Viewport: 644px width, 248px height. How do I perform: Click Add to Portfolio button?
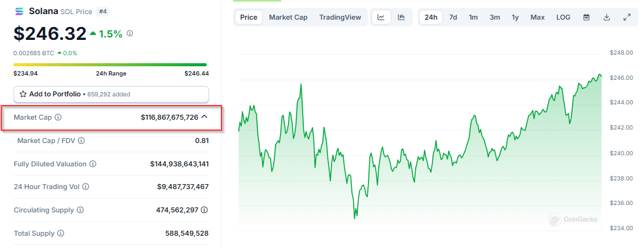[111, 95]
